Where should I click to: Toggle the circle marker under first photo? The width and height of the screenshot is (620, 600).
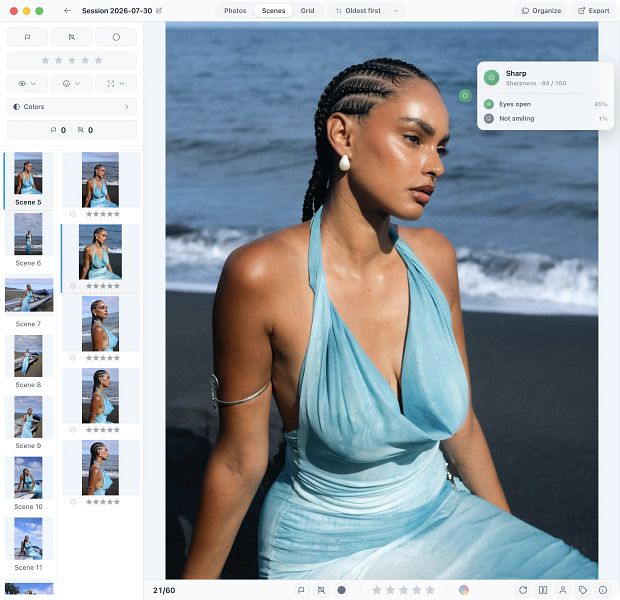pos(72,214)
